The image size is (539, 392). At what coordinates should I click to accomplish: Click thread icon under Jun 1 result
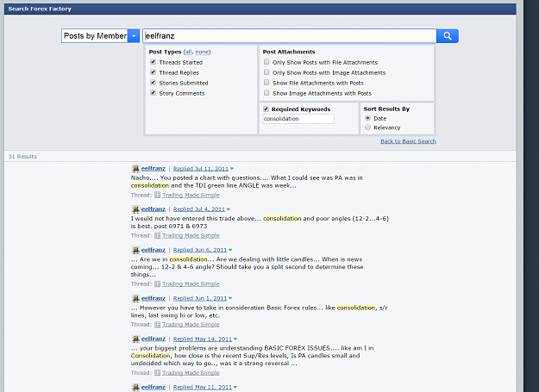click(x=157, y=325)
